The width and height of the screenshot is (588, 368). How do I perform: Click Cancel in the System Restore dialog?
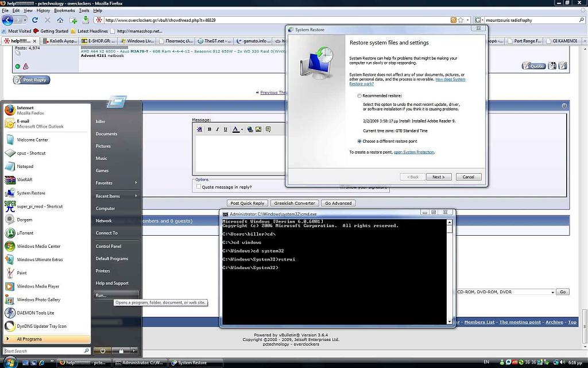tap(469, 177)
